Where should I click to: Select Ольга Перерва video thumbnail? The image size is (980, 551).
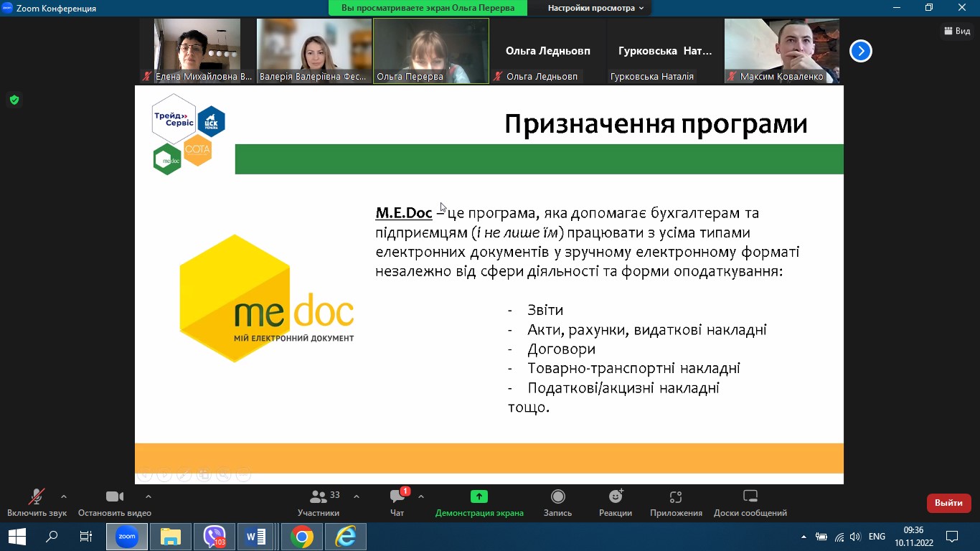[430, 51]
